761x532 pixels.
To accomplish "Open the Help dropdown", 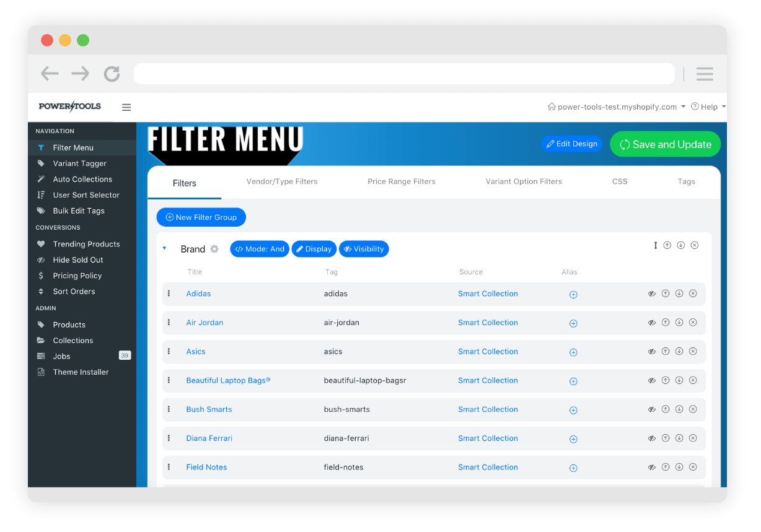I will [x=708, y=107].
